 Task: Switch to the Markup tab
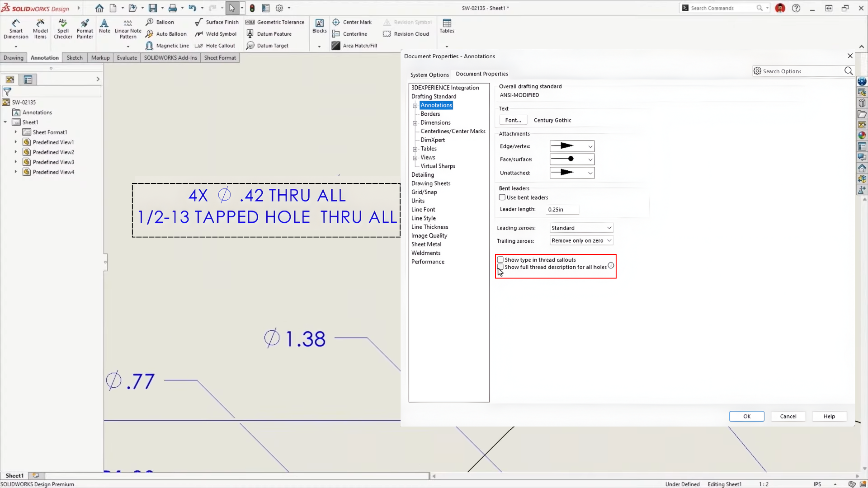pyautogui.click(x=100, y=58)
